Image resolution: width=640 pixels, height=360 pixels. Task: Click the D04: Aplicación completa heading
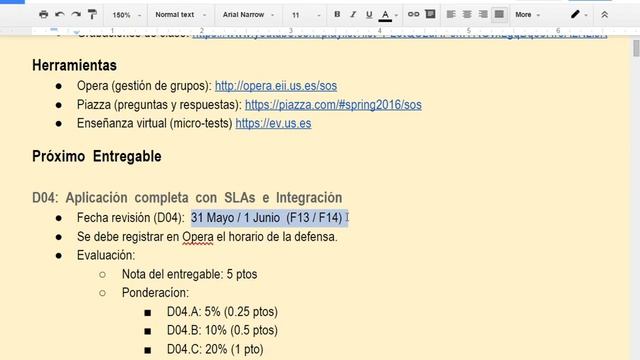pos(187,198)
